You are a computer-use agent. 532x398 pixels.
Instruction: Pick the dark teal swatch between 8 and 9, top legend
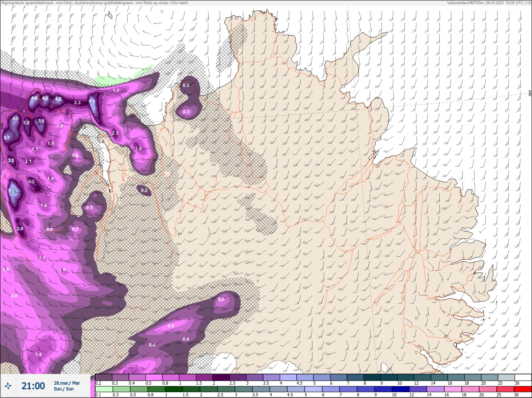[x=372, y=377]
